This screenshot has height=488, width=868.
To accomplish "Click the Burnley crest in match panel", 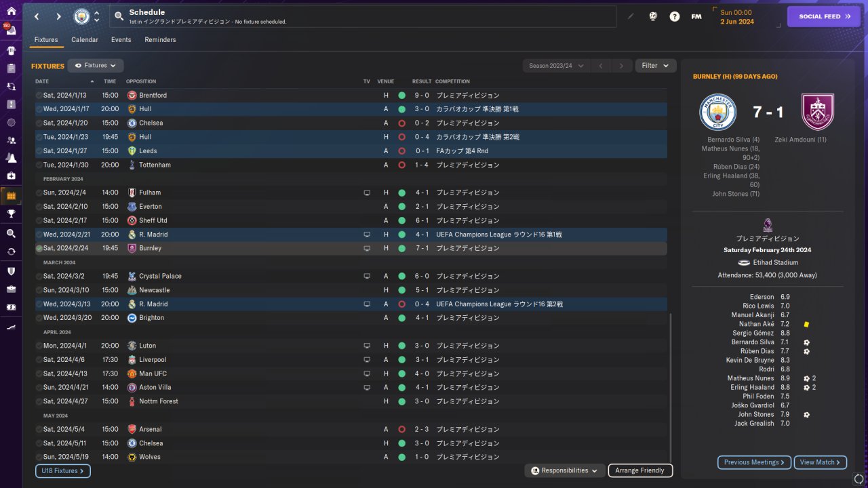I will coord(818,112).
